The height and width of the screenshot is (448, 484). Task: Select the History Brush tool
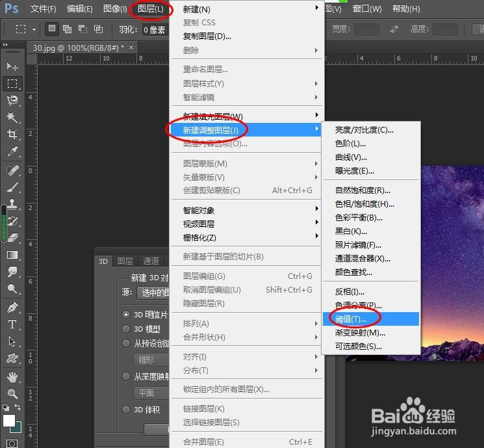click(12, 221)
